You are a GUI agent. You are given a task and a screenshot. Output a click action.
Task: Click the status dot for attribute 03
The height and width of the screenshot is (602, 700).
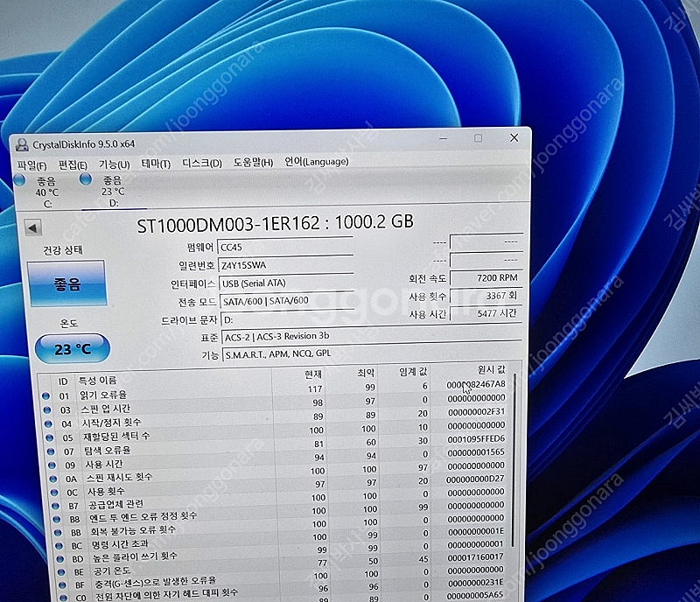point(47,409)
